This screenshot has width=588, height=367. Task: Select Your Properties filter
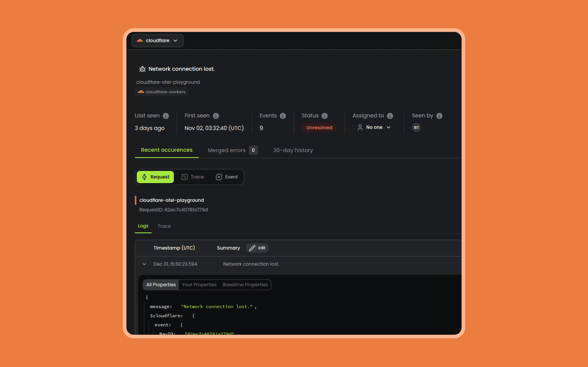tap(199, 285)
